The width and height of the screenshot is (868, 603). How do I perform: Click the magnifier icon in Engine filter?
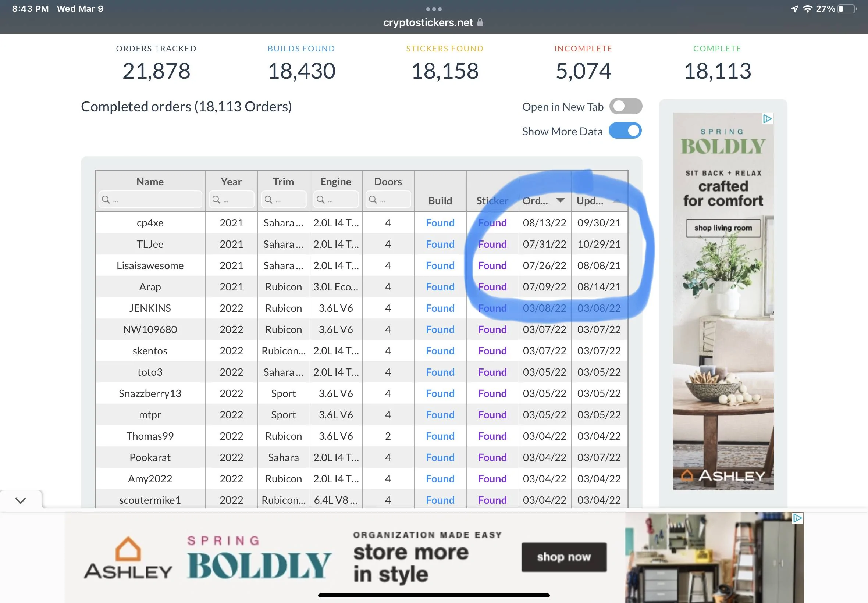coord(320,200)
